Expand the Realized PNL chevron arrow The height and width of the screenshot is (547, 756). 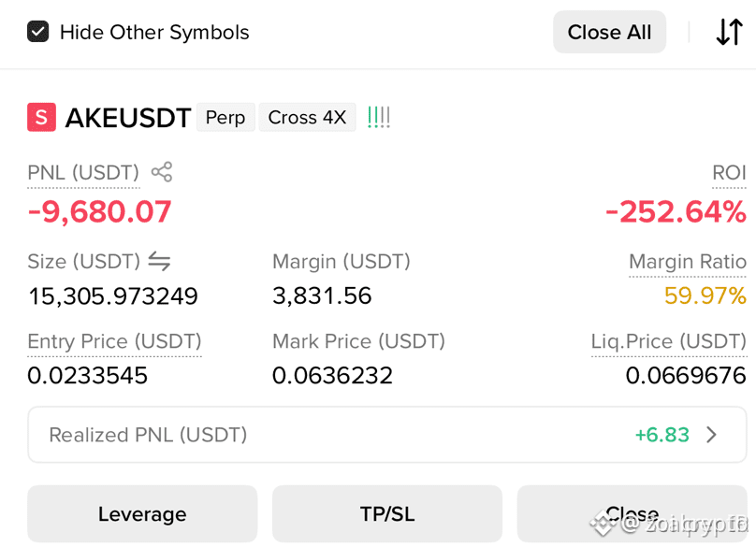point(711,435)
